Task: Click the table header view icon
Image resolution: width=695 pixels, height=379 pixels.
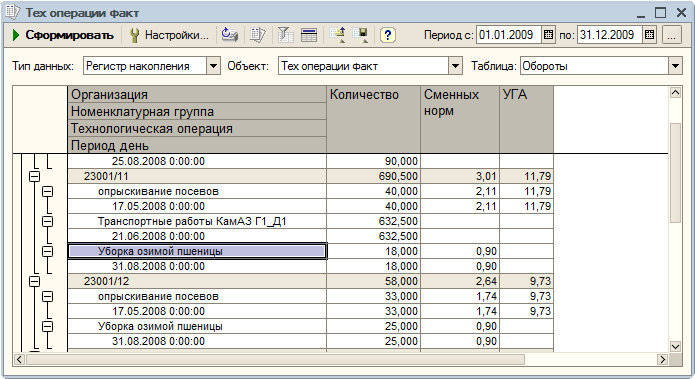Action: click(x=308, y=35)
